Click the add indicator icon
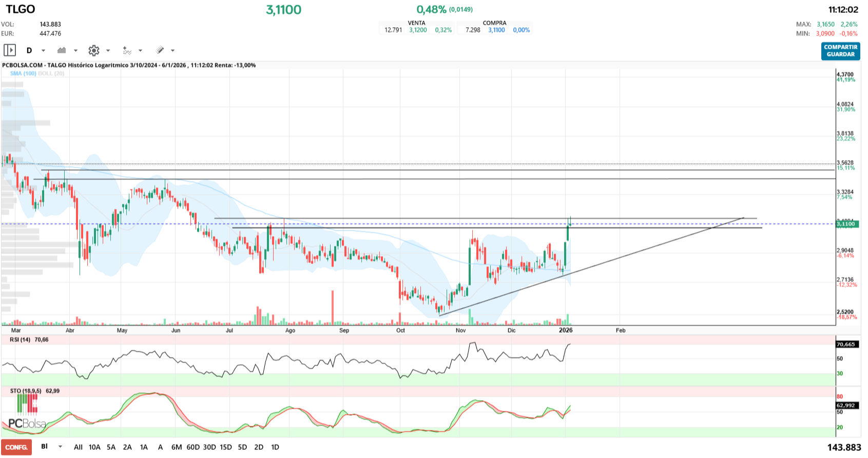 click(x=127, y=50)
